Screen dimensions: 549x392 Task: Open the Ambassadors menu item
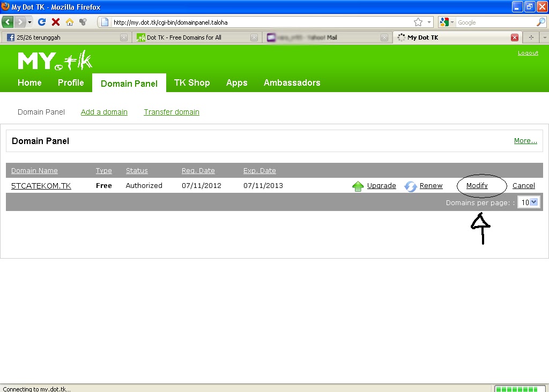point(292,82)
